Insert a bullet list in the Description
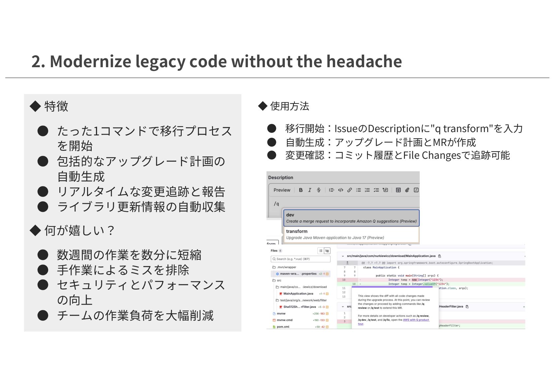555x392 pixels. click(x=358, y=190)
